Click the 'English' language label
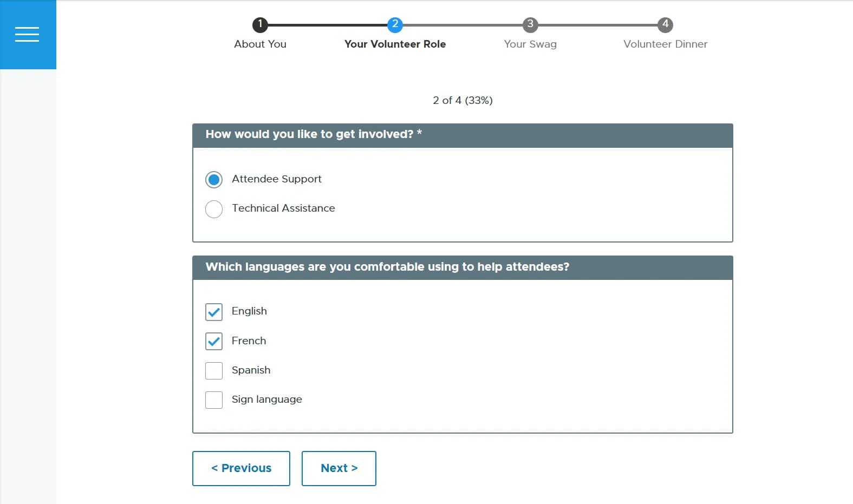Screen dimensions: 853x504 point(249,311)
